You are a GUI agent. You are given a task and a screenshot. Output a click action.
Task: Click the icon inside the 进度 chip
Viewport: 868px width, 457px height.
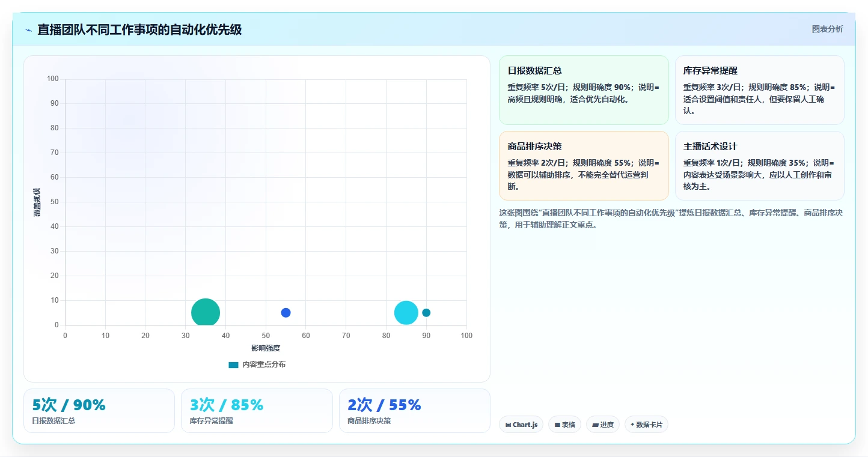coord(595,425)
